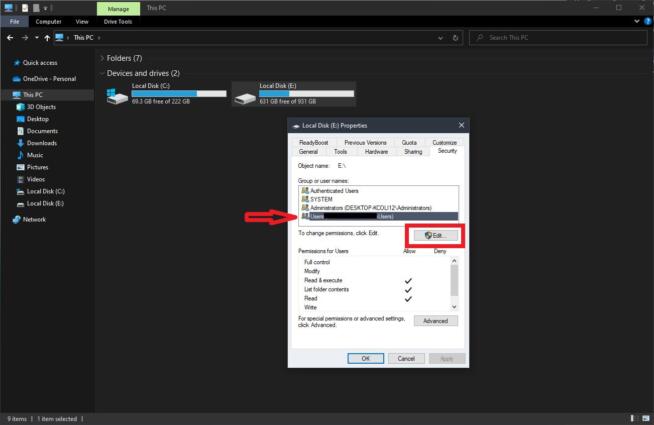Open the Computer ribbon tab
Viewport: 654px width, 425px height.
(x=48, y=22)
